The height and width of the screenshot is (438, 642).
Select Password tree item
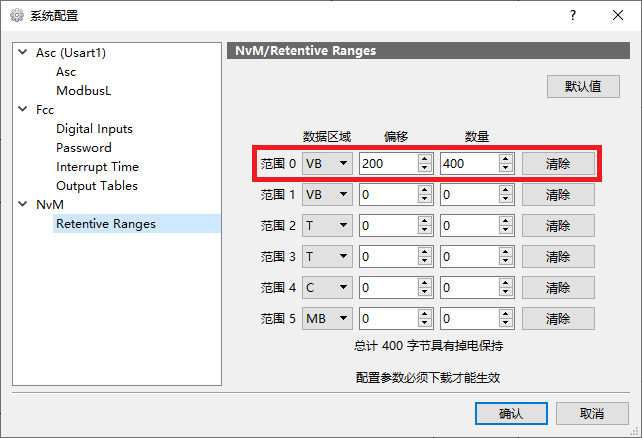coord(84,148)
